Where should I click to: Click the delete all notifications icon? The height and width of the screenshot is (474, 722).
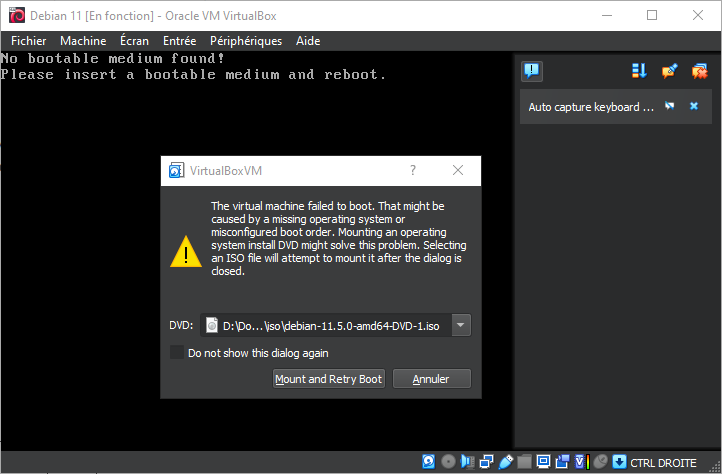click(x=699, y=71)
